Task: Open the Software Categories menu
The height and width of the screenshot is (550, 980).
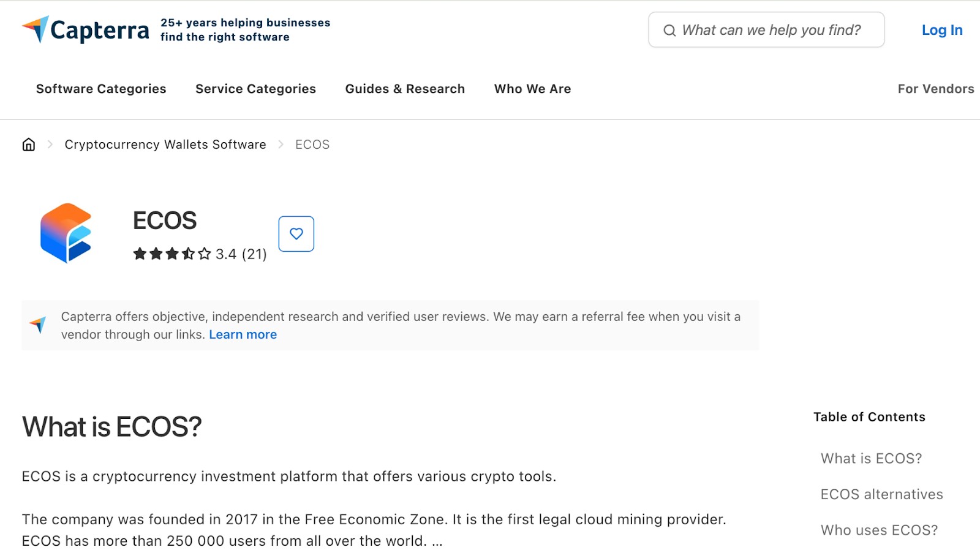Action: (101, 89)
